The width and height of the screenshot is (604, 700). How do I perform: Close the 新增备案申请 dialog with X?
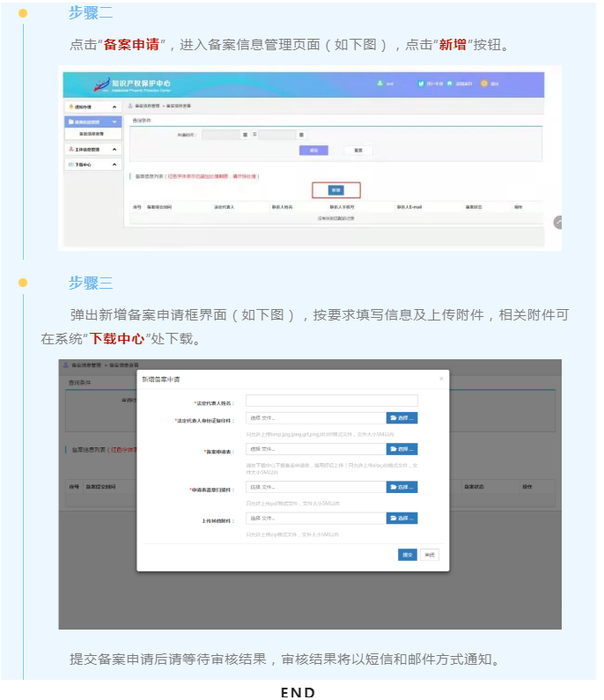(441, 379)
